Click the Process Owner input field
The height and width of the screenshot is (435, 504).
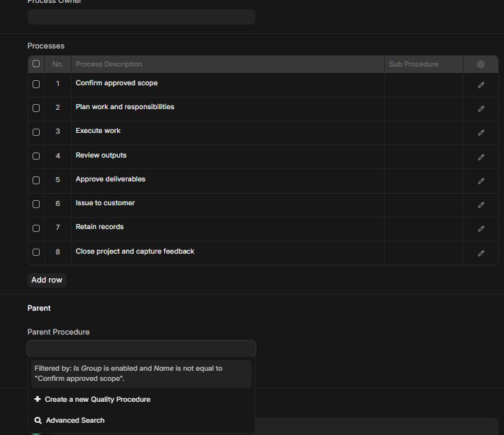(x=141, y=17)
